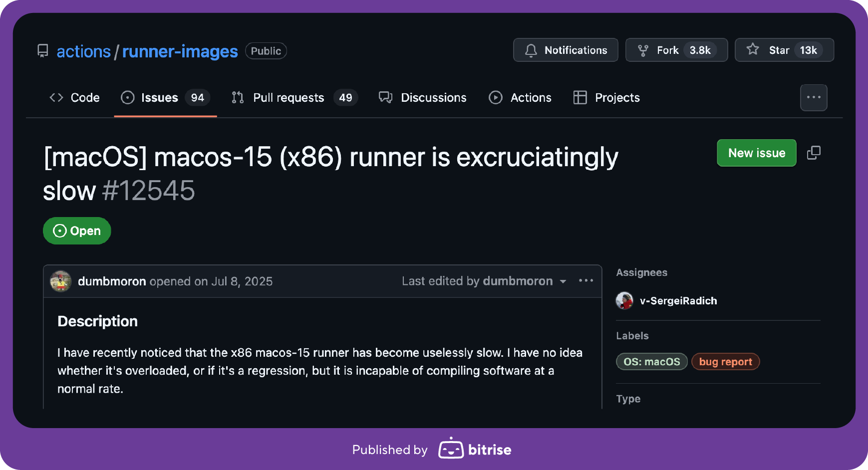Click the Actions play circle icon
The height and width of the screenshot is (470, 868).
pos(495,97)
